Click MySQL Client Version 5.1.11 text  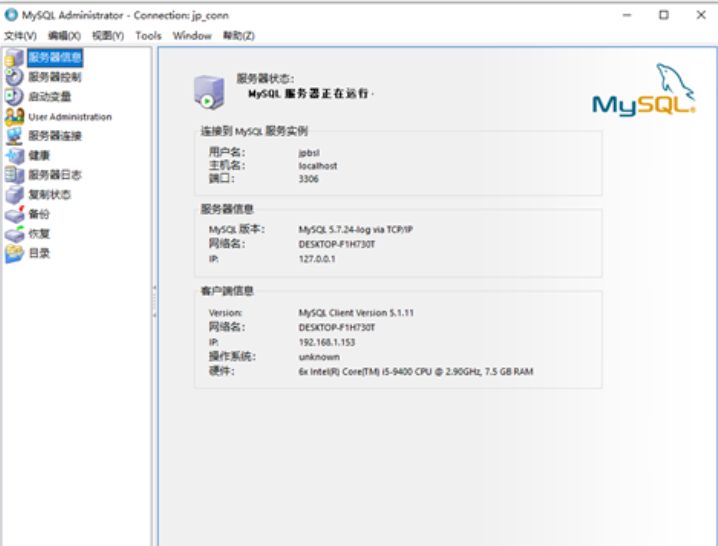(x=356, y=313)
